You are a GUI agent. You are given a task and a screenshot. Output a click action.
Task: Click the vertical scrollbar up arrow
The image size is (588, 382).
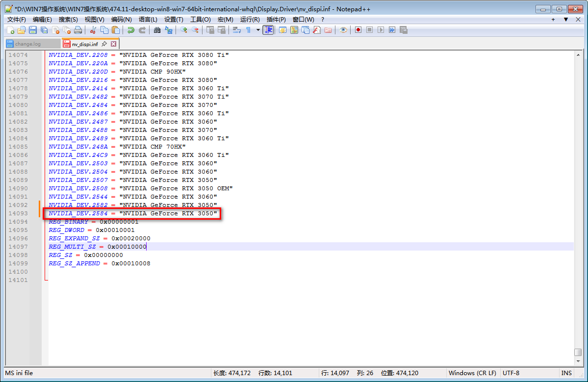coord(578,55)
